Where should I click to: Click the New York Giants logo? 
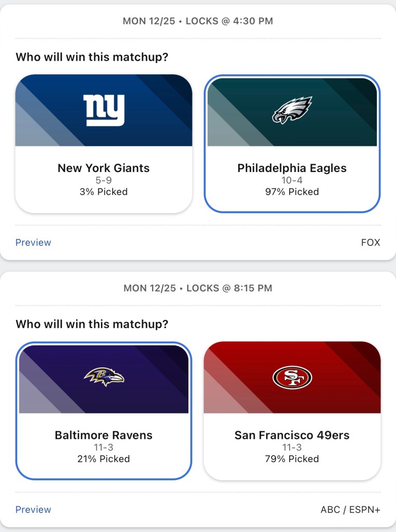pos(104,110)
